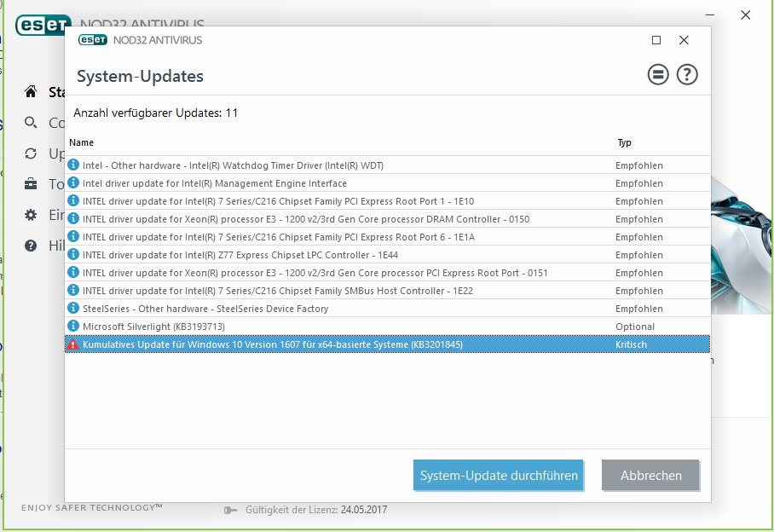774x532 pixels.
Task: Click 'Anzahl verfügbarer Updates: 11' text
Action: point(155,113)
